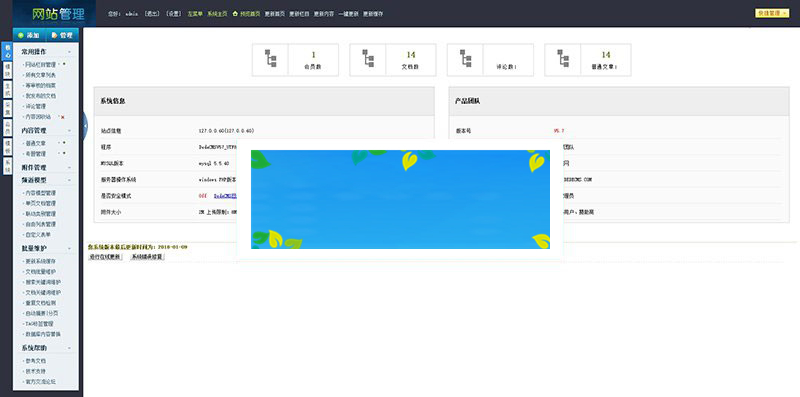Select the 生成 vertical tab
Screen dimensions: 800x397
(7, 89)
